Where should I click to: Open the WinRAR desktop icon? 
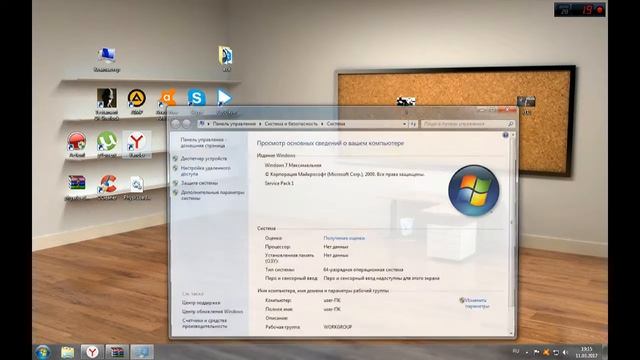(x=77, y=187)
